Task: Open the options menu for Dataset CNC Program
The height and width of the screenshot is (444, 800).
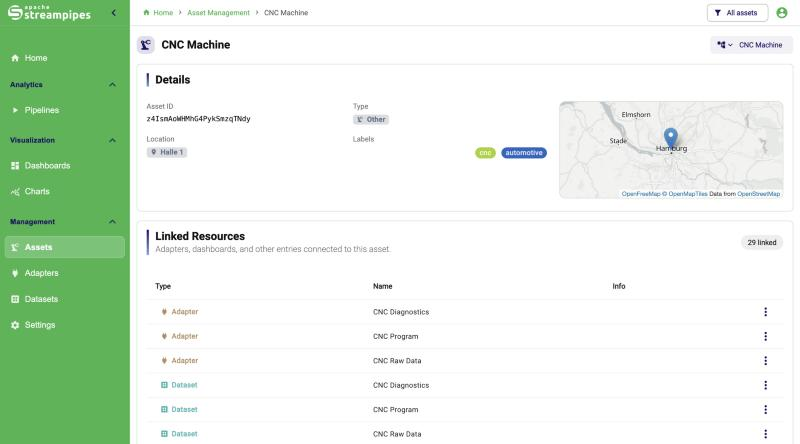Action: pos(765,409)
